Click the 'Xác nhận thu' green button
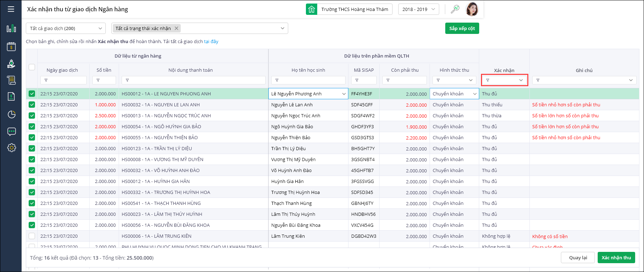The image size is (644, 272). coord(616,258)
